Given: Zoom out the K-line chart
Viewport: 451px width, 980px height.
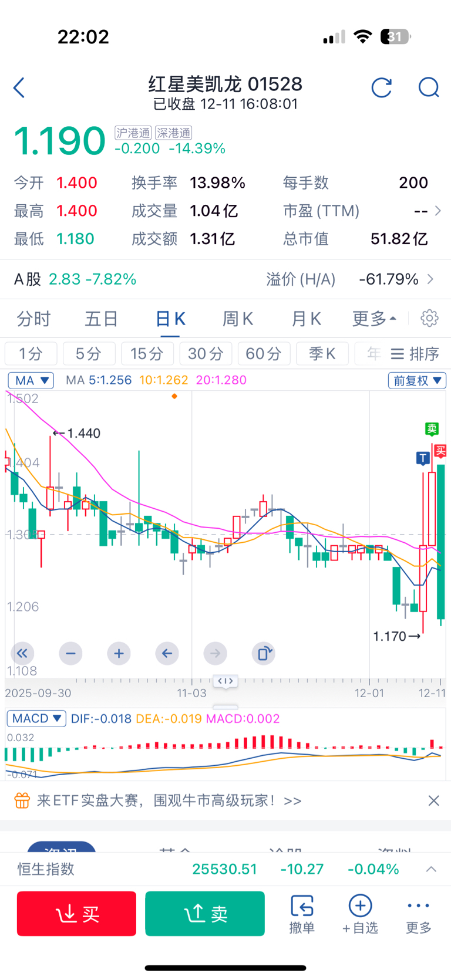Looking at the screenshot, I should (70, 653).
